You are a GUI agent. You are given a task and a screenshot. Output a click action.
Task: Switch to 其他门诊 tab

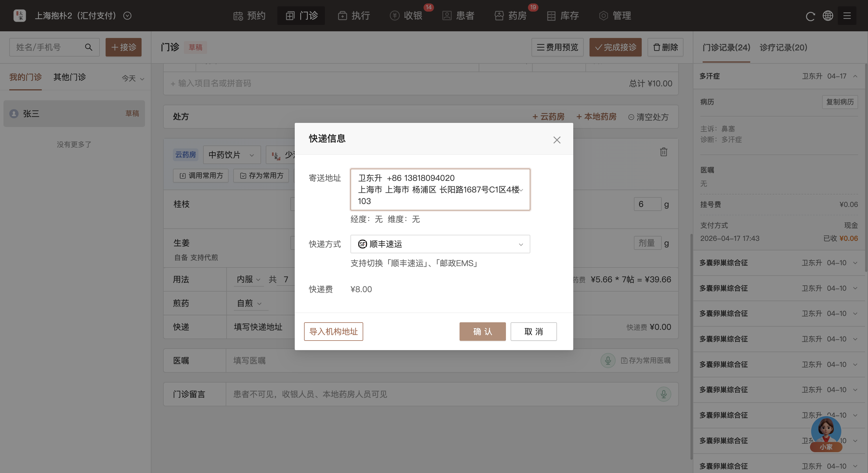pyautogui.click(x=70, y=77)
